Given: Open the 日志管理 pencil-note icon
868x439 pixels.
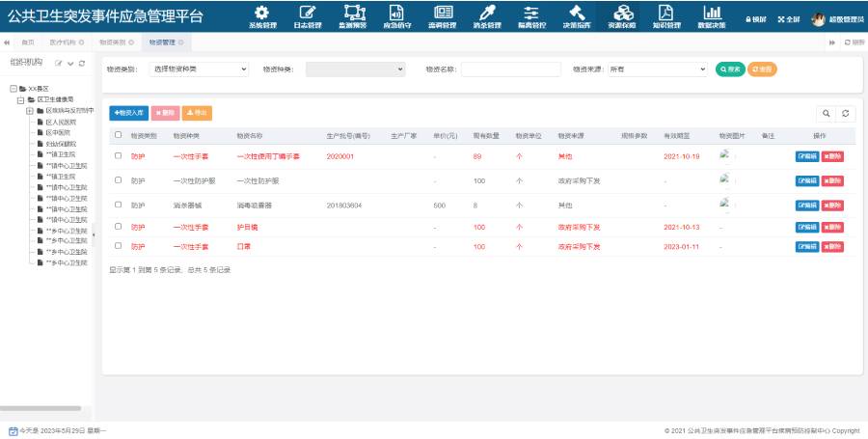Looking at the screenshot, I should pos(308,13).
